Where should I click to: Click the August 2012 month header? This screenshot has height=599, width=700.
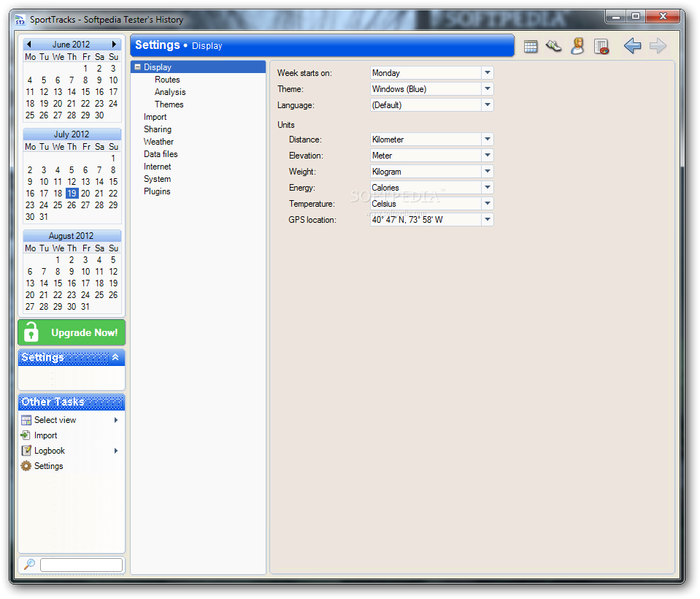point(72,235)
